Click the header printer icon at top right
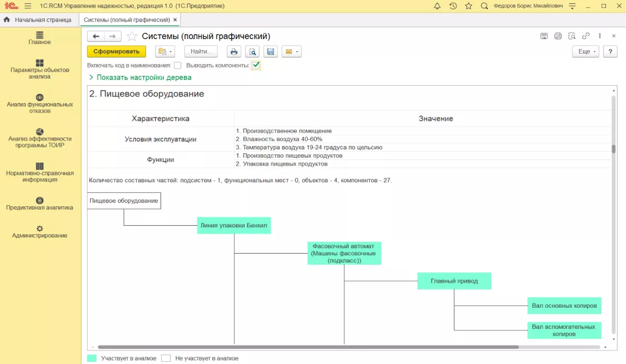Viewport: 626px width, 364px height. (558, 36)
